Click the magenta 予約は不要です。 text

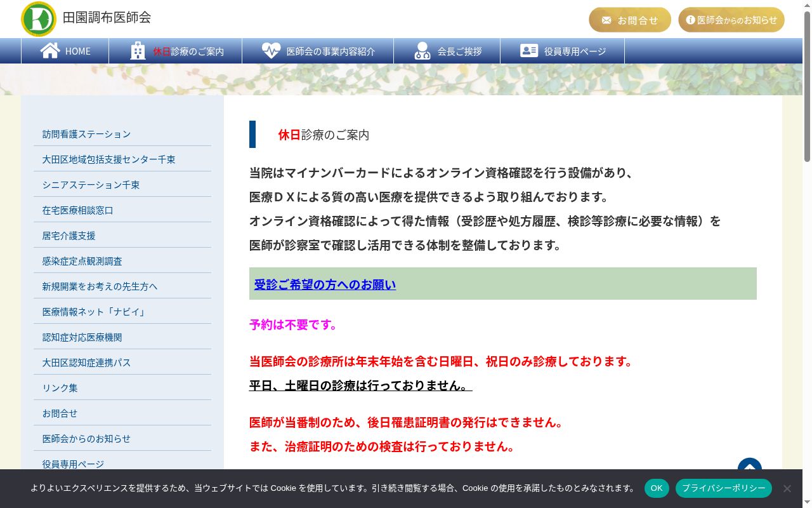click(293, 324)
